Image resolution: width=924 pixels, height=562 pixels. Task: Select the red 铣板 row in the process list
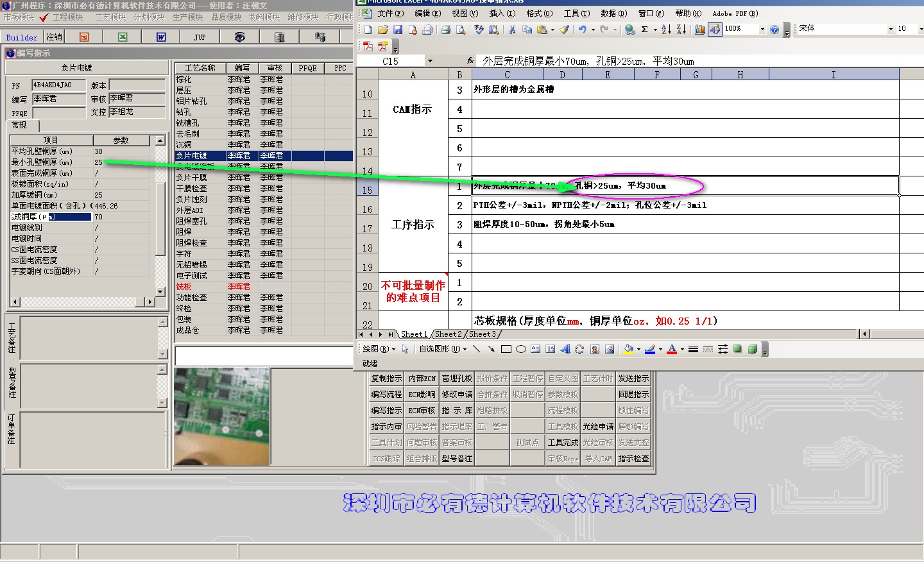pos(264,287)
